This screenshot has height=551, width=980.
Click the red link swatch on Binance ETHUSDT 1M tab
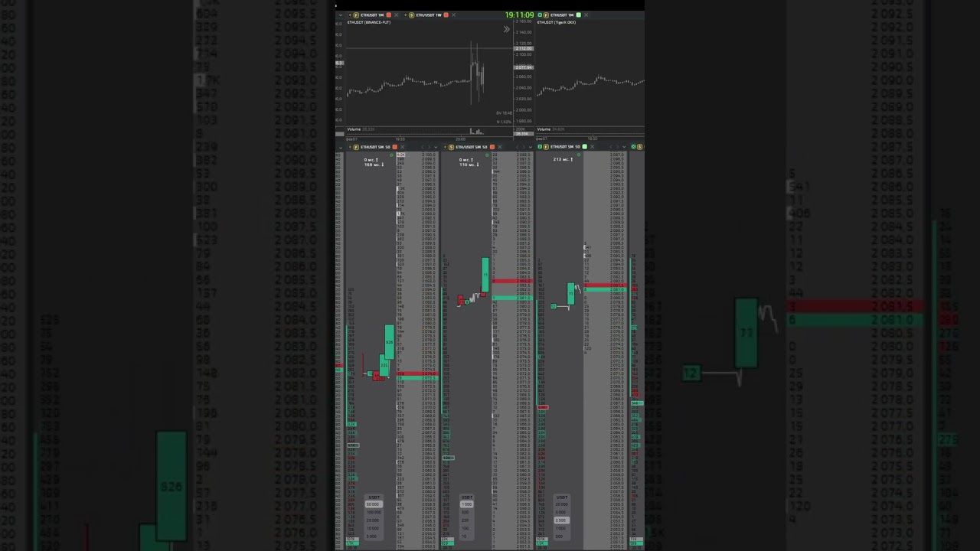point(388,15)
